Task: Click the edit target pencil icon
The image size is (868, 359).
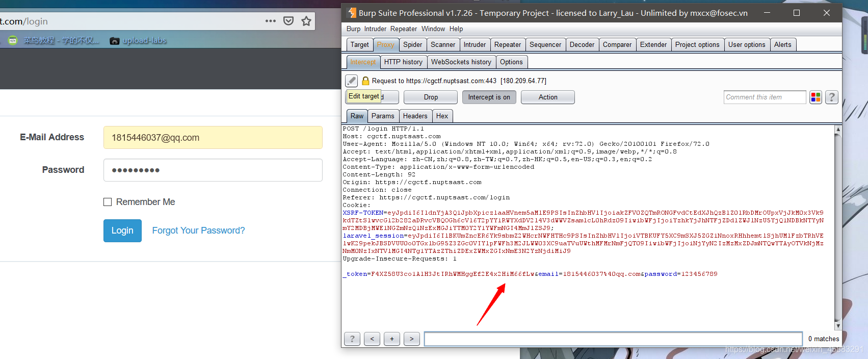Action: [x=351, y=81]
